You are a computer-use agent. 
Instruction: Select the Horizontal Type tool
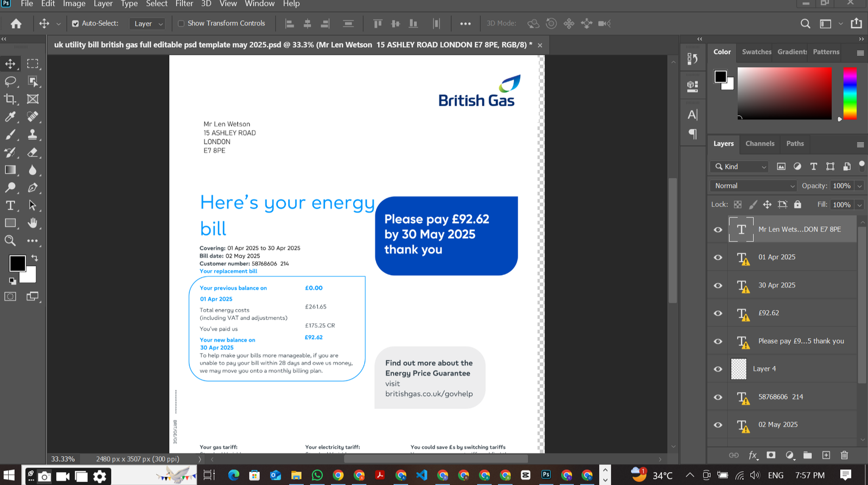point(10,206)
